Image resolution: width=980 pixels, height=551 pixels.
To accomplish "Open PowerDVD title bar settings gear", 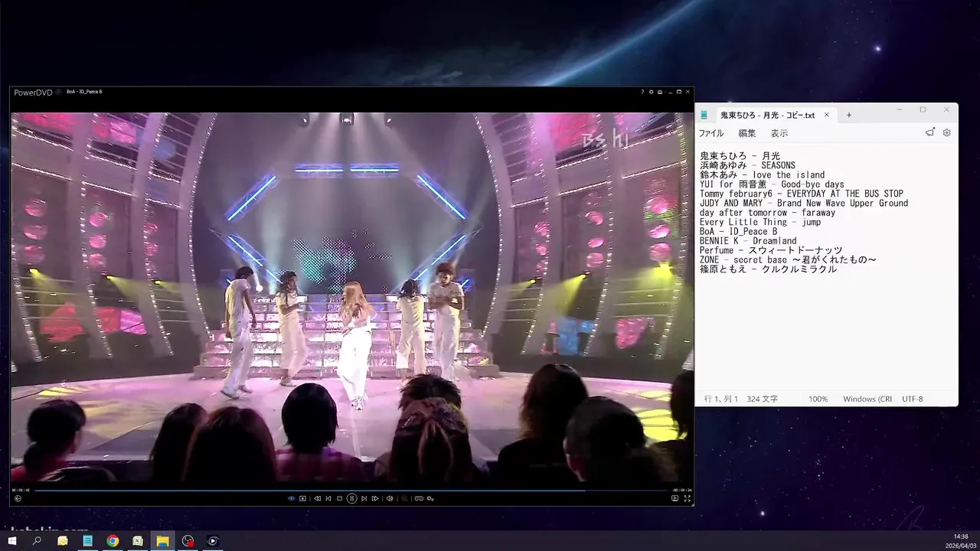I will 651,92.
